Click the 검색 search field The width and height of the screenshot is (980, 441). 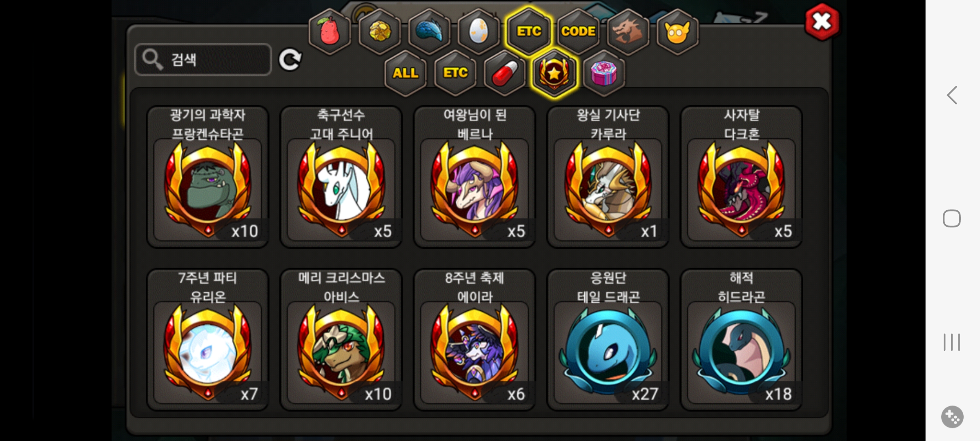pyautogui.click(x=203, y=60)
